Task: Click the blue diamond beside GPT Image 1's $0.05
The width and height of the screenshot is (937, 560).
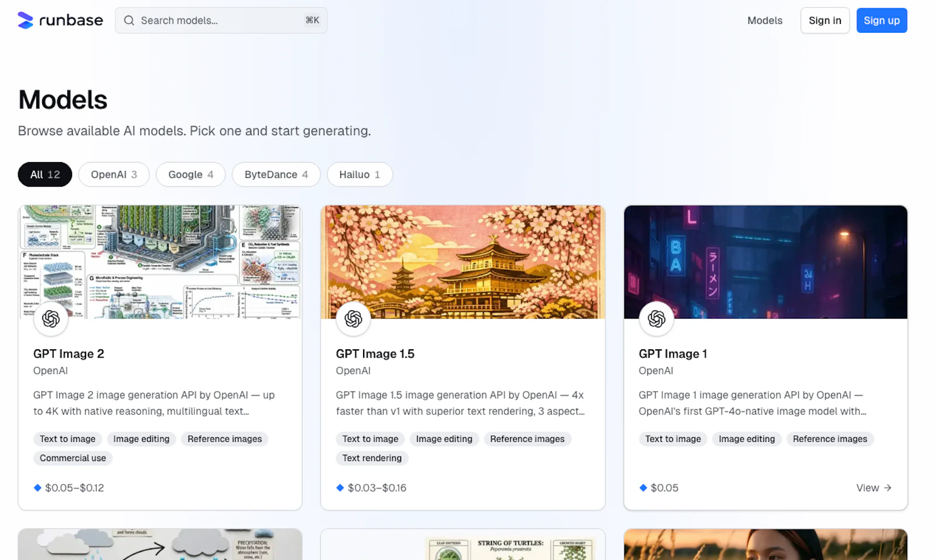Action: [643, 487]
